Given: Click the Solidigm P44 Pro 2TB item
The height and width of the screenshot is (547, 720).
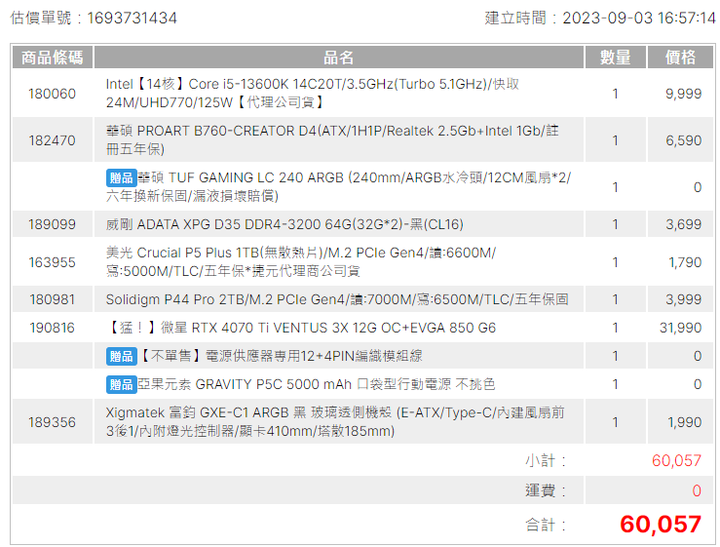Looking at the screenshot, I should 337,300.
